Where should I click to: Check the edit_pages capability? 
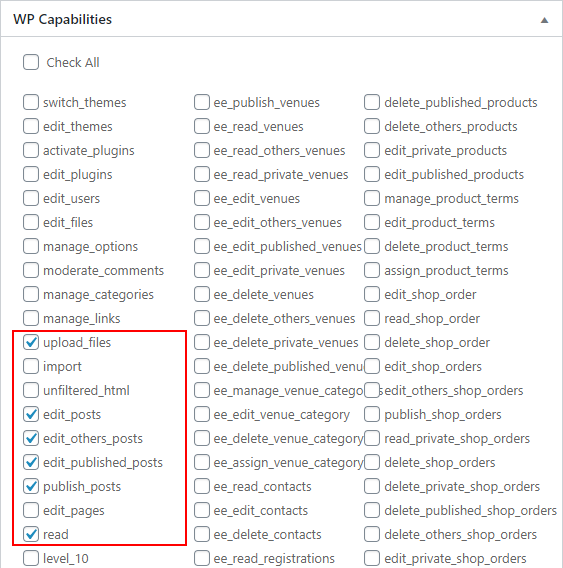coord(31,510)
